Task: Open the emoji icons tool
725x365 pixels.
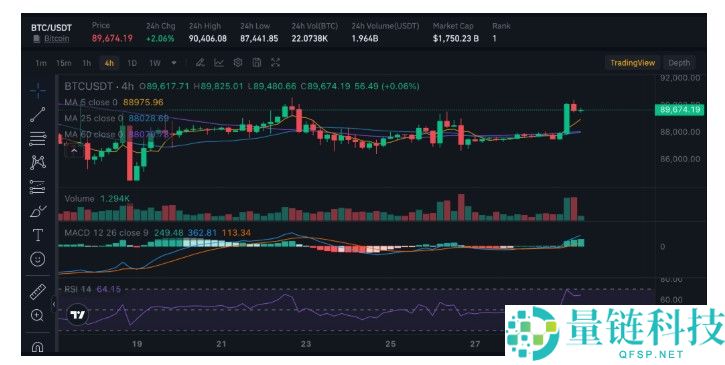Action: click(38, 259)
